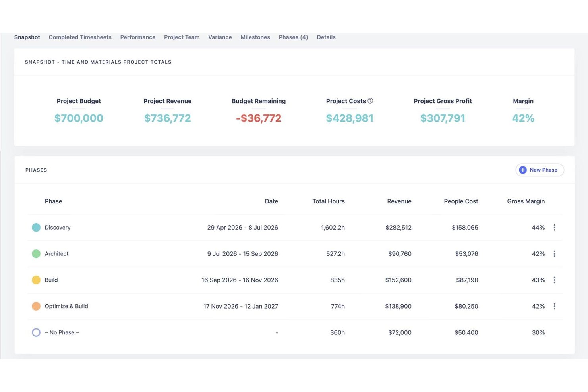Click the Gross Margin column header
The image size is (588, 392).
point(526,201)
